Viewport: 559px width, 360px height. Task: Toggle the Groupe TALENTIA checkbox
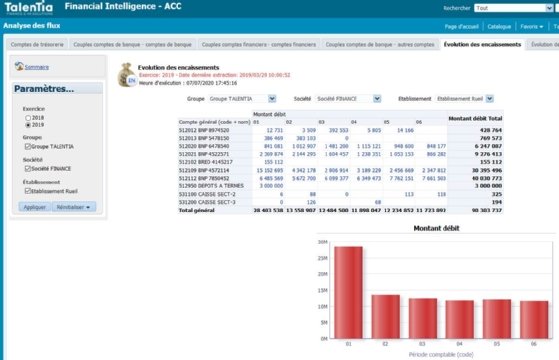click(x=28, y=146)
